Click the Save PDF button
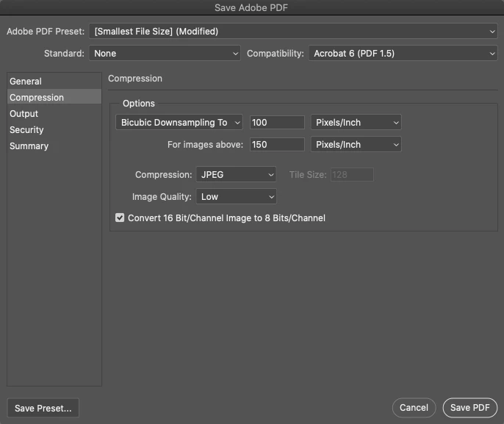Screen dimensions: 504x424 coord(470,408)
